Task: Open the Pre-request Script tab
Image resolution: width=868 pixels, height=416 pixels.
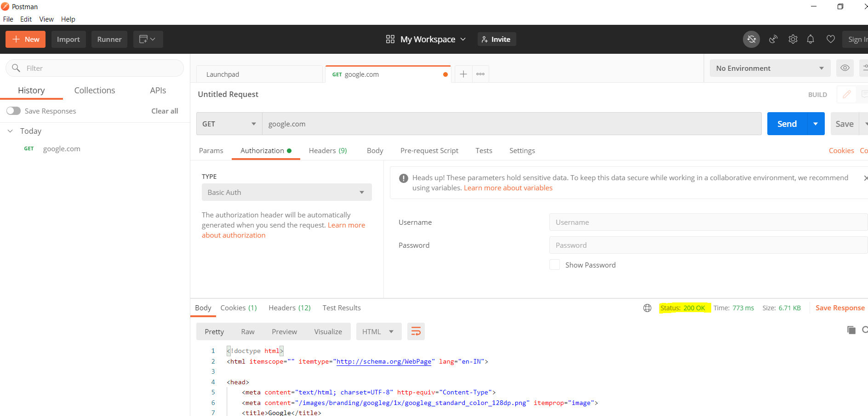Action: coord(429,151)
